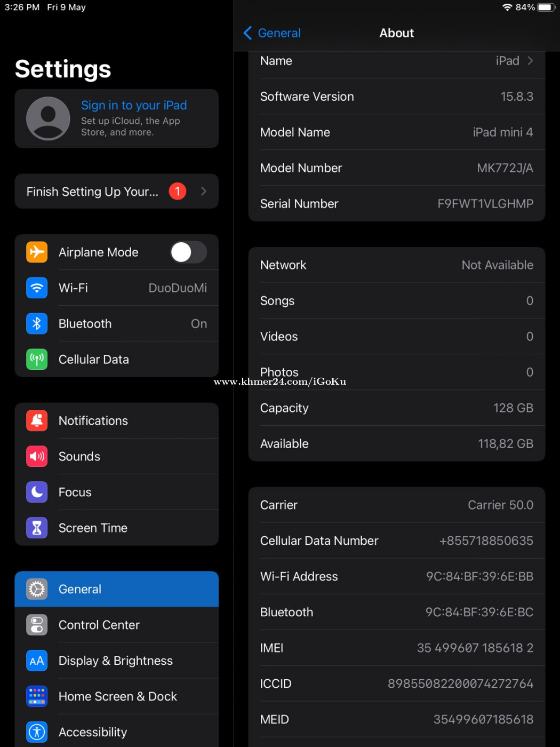560x747 pixels.
Task: Open the Name row chevron
Action: tap(530, 61)
